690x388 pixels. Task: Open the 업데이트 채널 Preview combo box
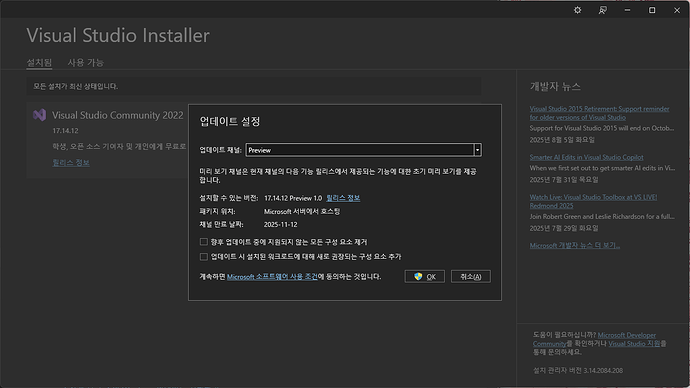[x=363, y=150]
